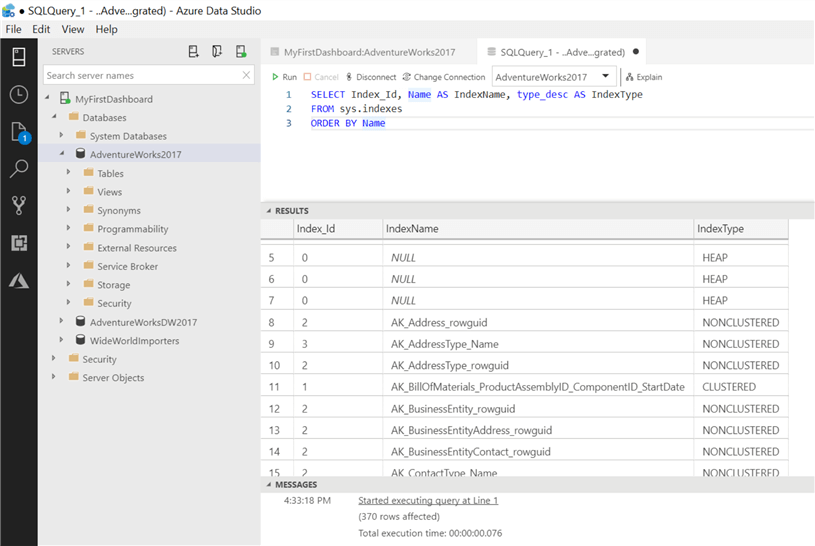Open the Extensions icon in activity bar

pos(19,243)
